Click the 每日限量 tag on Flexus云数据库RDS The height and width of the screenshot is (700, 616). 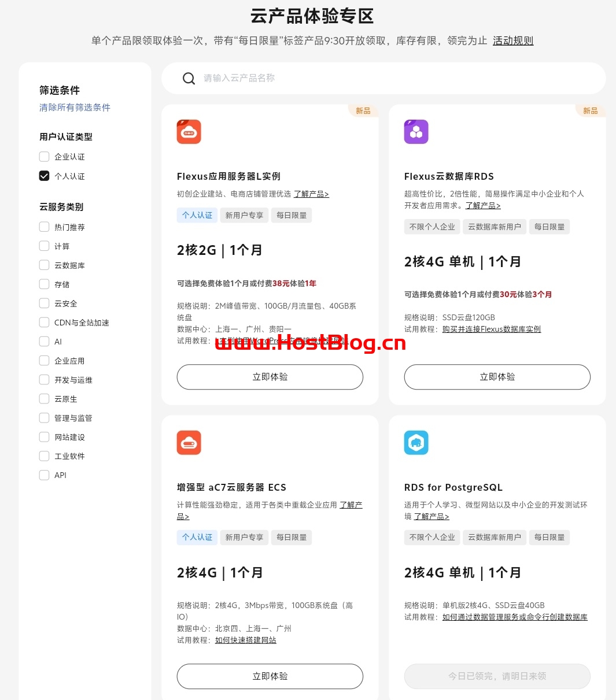(549, 227)
